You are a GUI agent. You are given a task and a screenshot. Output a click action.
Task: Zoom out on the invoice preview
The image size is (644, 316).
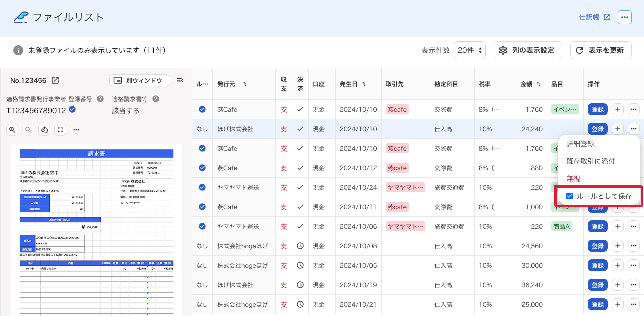[x=28, y=130]
